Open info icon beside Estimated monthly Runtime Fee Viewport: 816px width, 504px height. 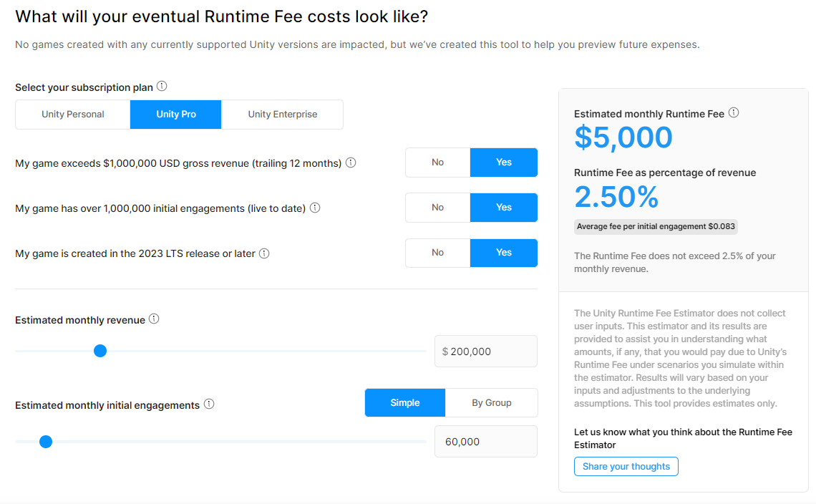tap(734, 112)
